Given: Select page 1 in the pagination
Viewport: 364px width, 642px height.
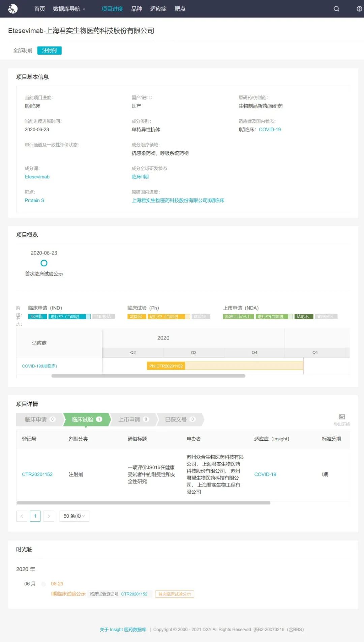Looking at the screenshot, I should click(35, 516).
